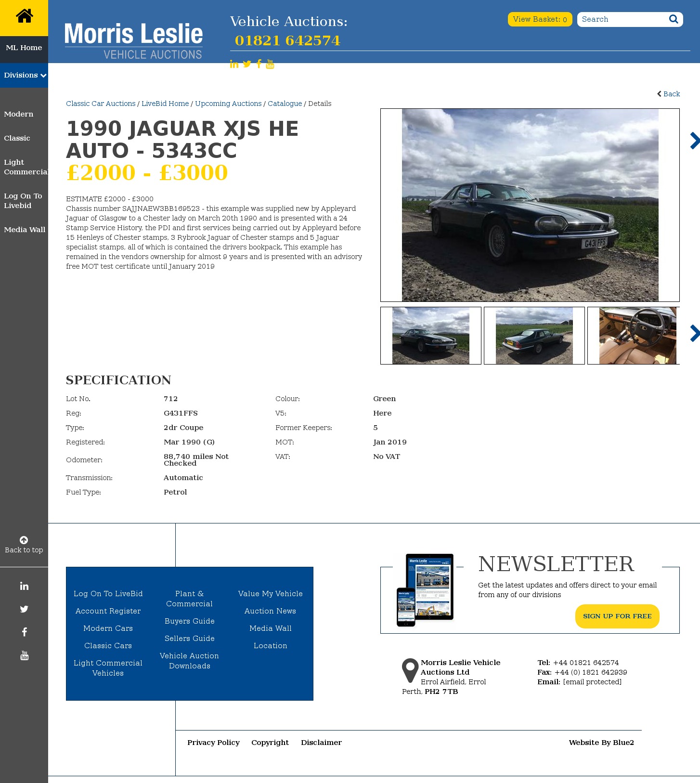
Task: Open Disclaimer link
Action: coord(322,743)
